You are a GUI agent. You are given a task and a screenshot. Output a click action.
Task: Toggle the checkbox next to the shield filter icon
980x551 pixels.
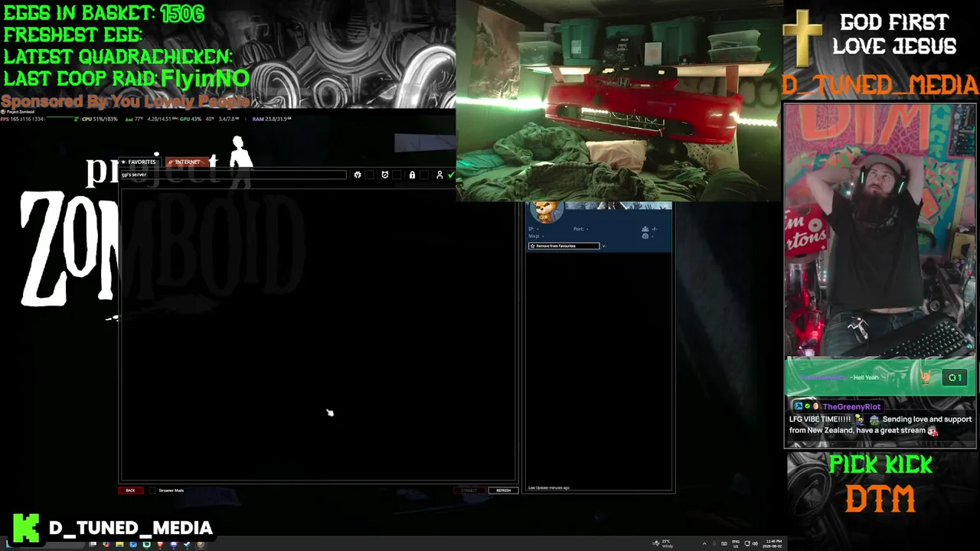click(397, 175)
